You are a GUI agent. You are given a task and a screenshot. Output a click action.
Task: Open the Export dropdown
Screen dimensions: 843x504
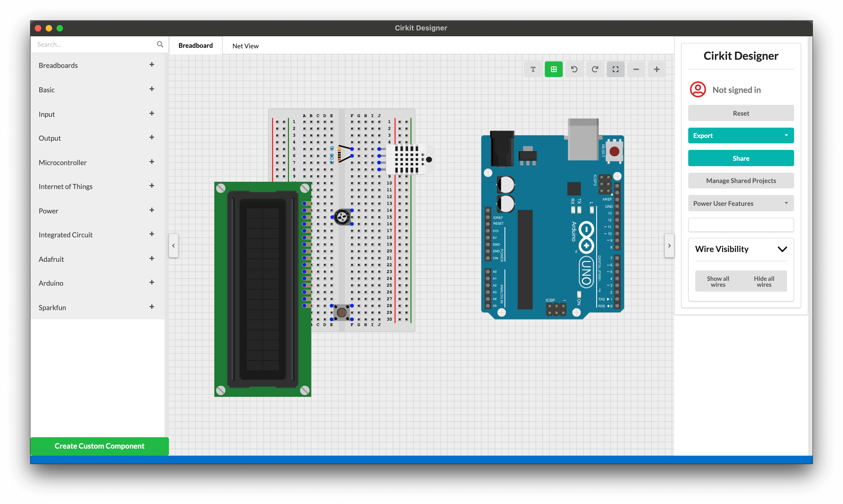point(741,136)
